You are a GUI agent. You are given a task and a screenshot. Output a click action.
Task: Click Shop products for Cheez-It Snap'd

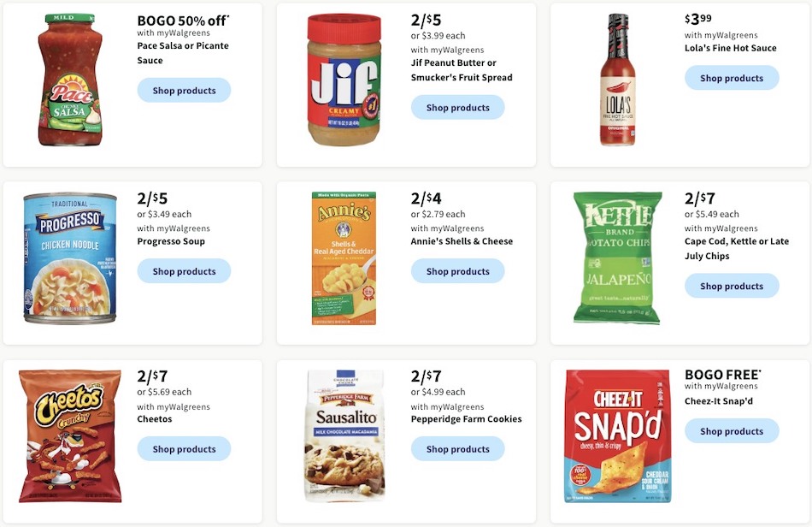click(x=732, y=430)
